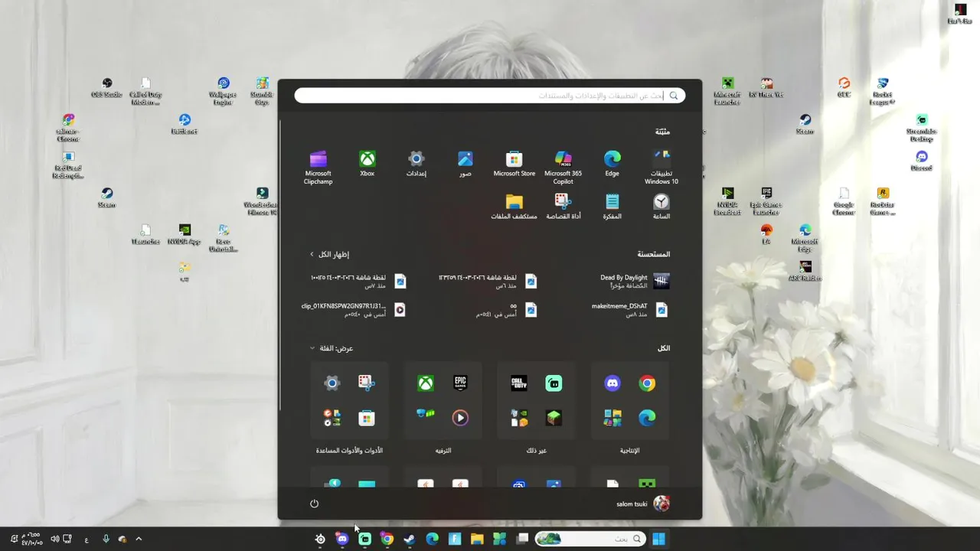This screenshot has width=980, height=551.
Task: Launch Microsoft 365 Copilot
Action: click(x=563, y=167)
